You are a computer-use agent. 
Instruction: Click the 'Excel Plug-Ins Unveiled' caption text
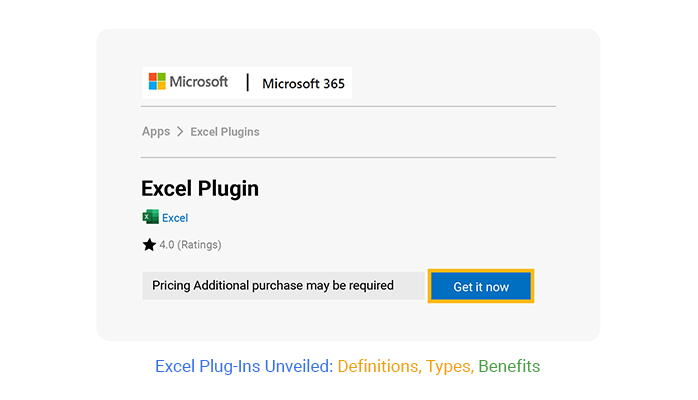(x=244, y=366)
